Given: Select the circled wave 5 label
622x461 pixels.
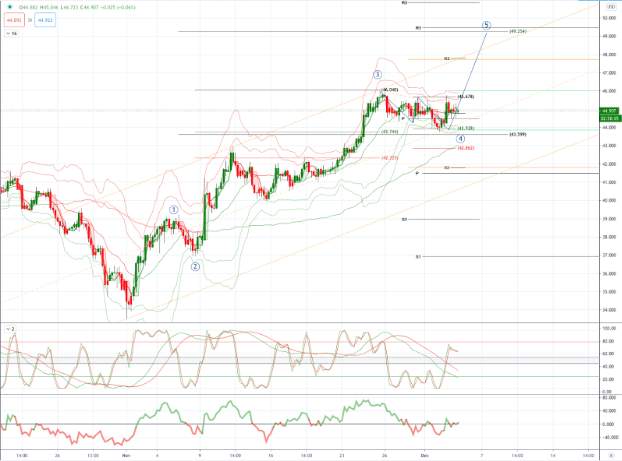Looking at the screenshot, I should (486, 25).
